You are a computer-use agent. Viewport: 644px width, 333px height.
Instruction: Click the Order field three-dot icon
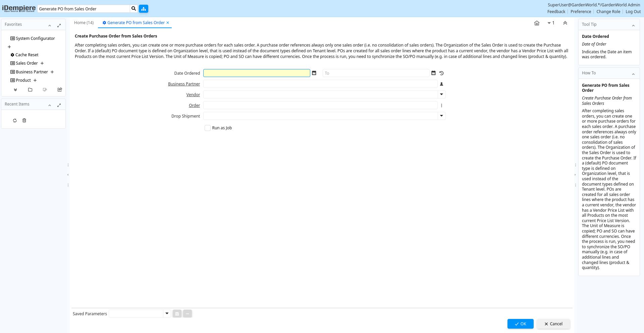(441, 106)
